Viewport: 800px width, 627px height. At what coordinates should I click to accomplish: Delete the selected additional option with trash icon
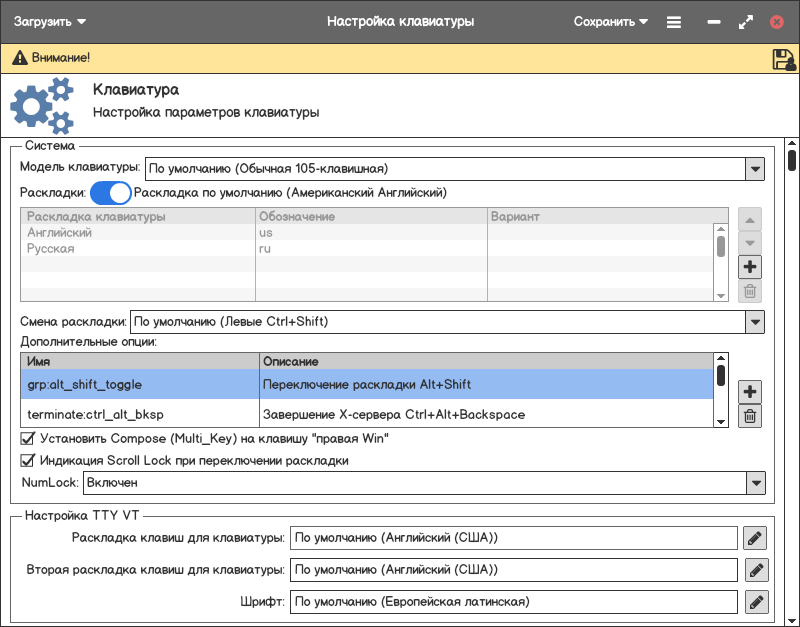pos(750,416)
